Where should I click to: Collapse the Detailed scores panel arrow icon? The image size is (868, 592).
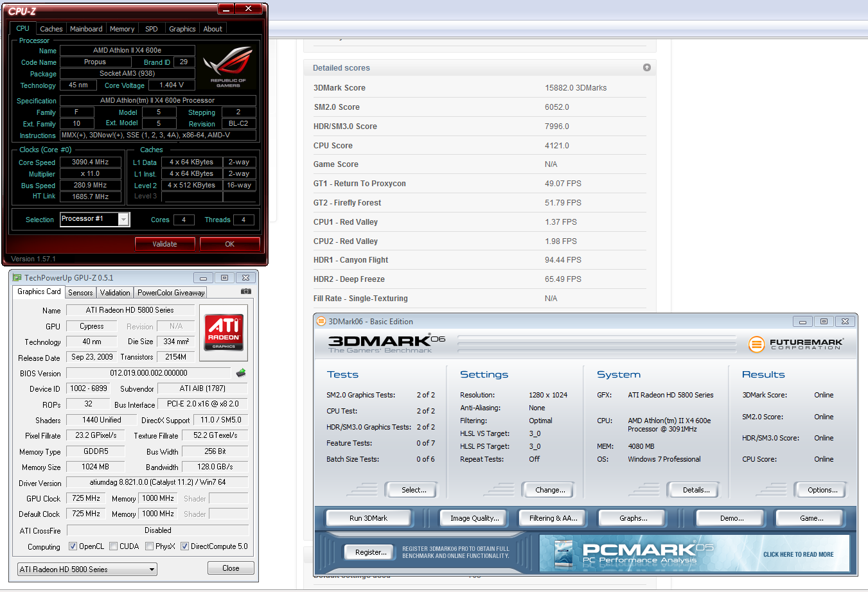(x=647, y=67)
